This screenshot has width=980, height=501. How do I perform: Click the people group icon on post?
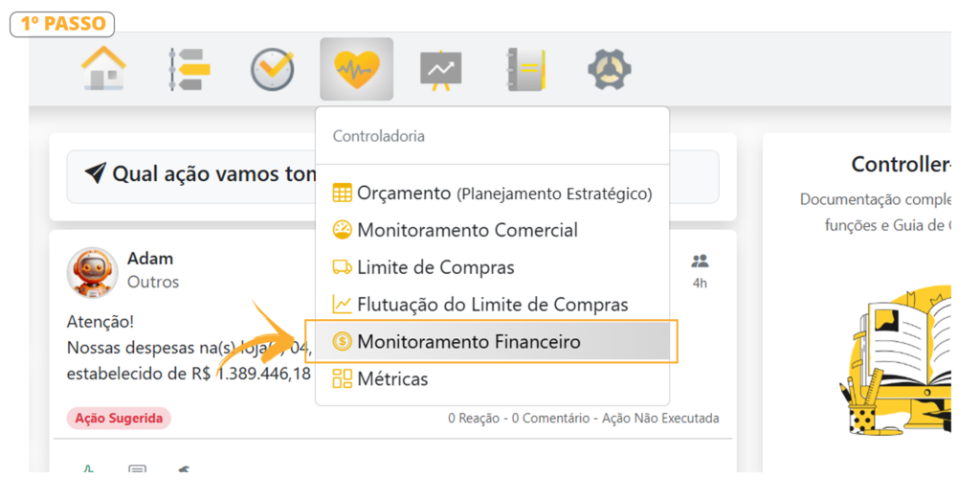[x=700, y=261]
